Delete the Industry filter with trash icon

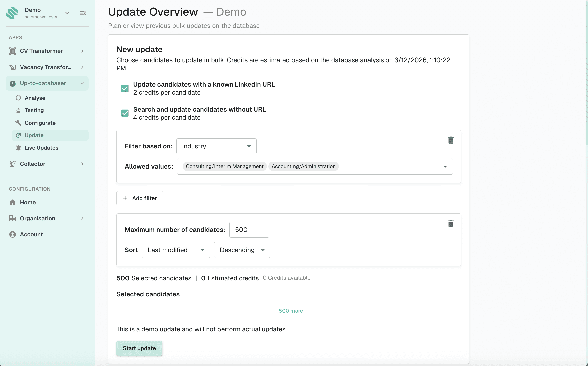451,140
